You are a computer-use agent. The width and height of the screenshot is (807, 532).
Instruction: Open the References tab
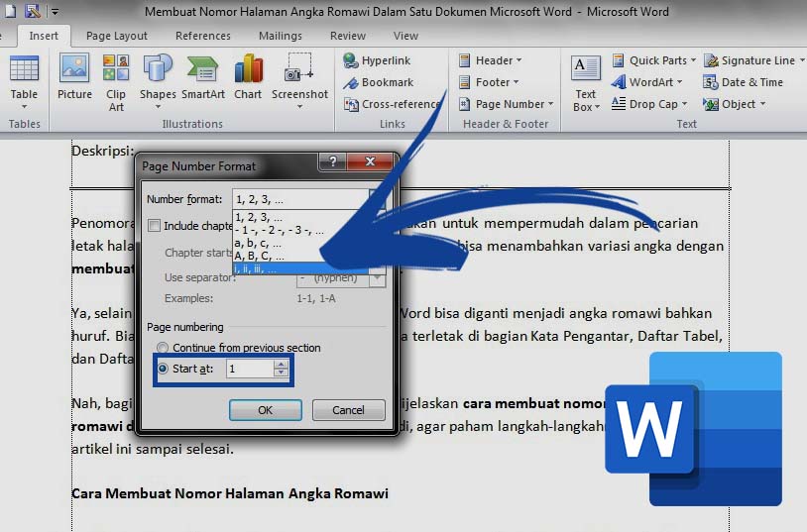(x=203, y=36)
